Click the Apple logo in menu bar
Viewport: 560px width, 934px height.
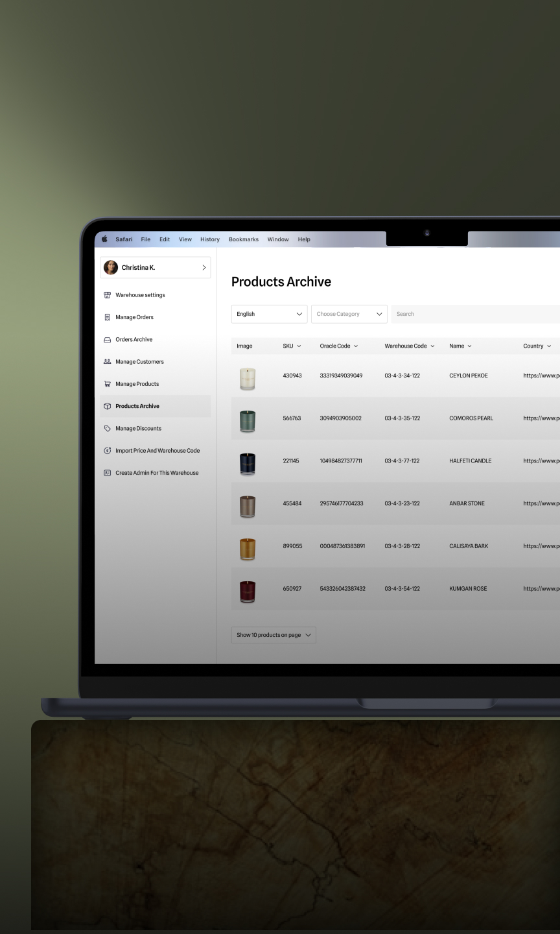pos(104,239)
